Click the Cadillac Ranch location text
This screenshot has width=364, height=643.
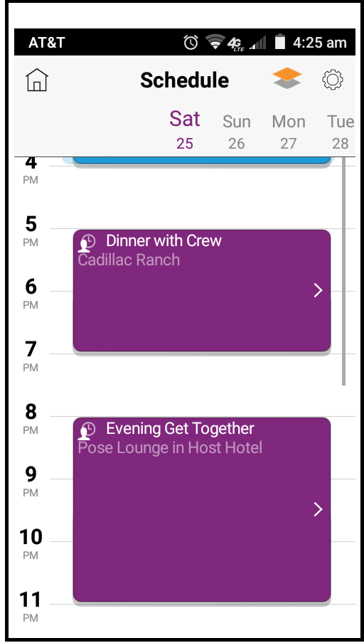click(129, 260)
